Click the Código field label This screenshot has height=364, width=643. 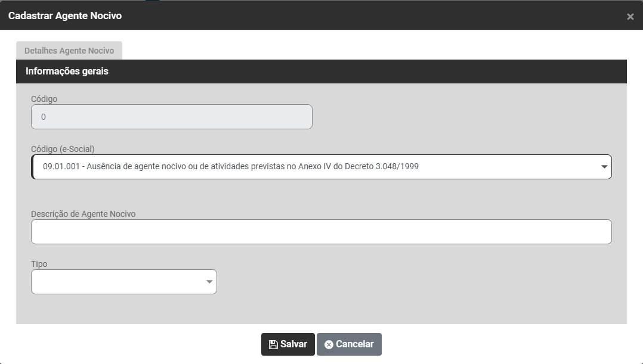coord(44,99)
